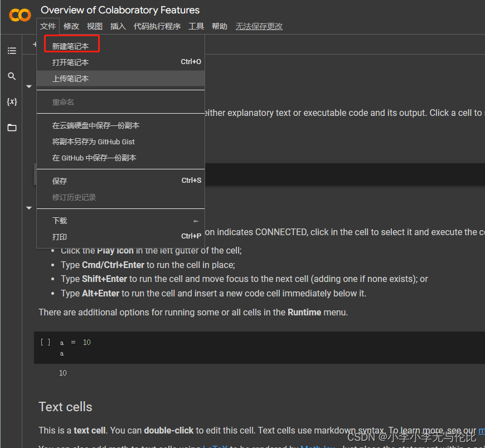Select 打印 from the file menu
Viewport: 485px width, 448px height.
(x=120, y=237)
